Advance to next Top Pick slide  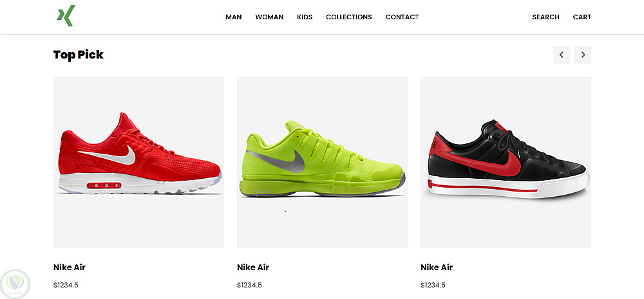tap(582, 55)
